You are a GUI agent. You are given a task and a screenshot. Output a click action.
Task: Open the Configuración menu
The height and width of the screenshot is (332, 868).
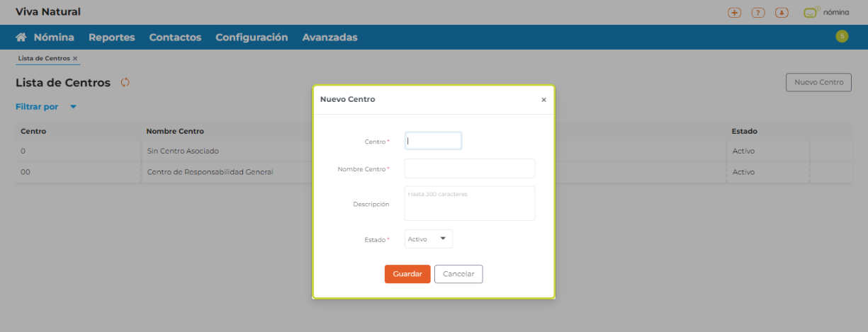(252, 38)
